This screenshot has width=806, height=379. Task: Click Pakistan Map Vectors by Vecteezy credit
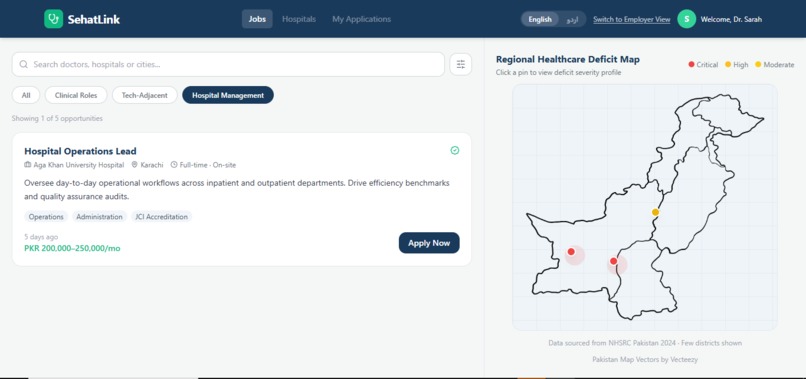point(645,359)
